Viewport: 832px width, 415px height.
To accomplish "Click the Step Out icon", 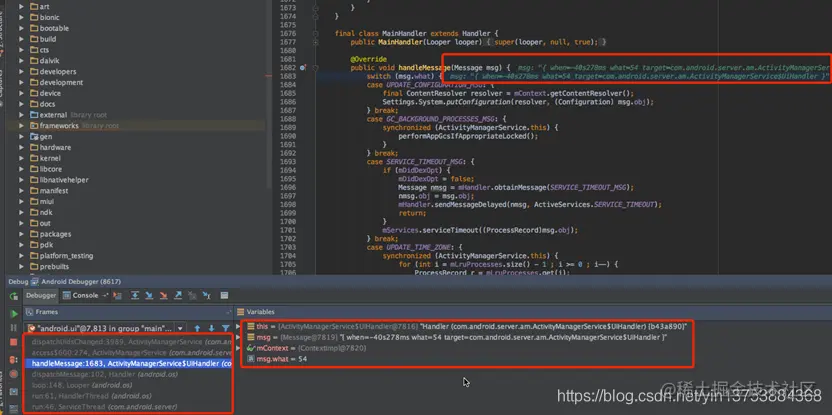I will [178, 295].
